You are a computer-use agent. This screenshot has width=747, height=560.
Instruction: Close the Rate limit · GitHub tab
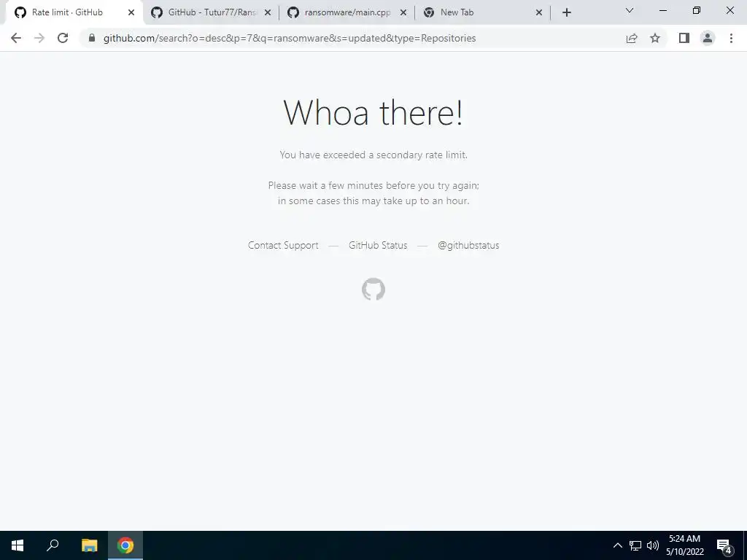[131, 13]
